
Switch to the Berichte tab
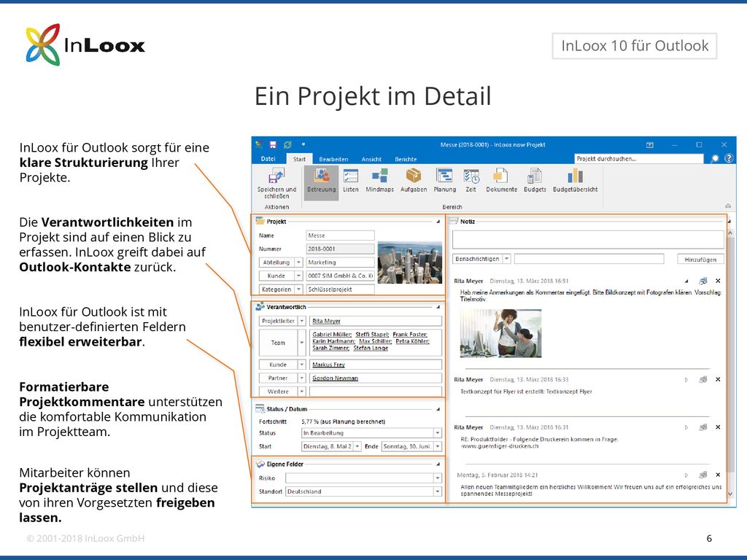406,159
